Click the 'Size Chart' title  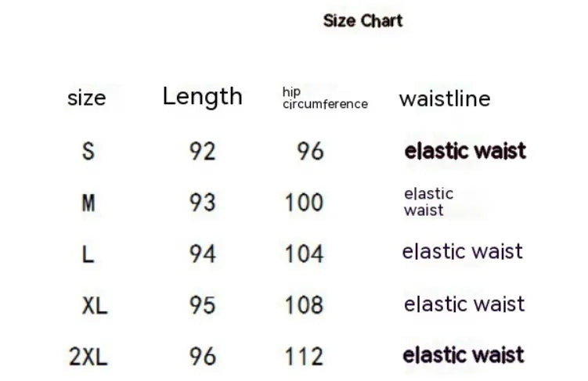click(363, 21)
